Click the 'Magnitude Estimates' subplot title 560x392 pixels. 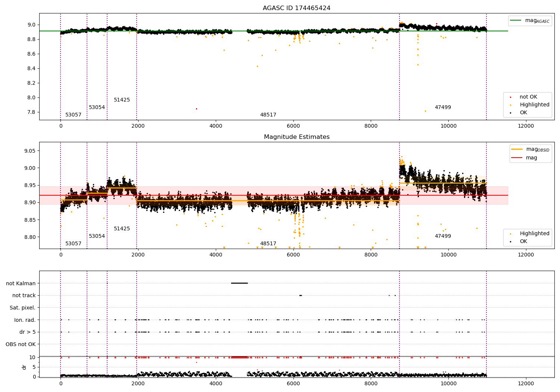coord(296,137)
